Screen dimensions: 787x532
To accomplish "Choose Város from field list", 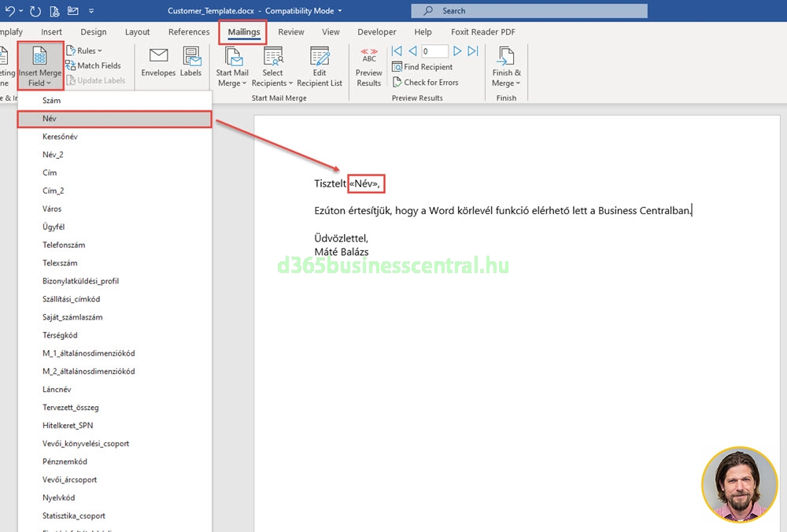I will pos(52,209).
